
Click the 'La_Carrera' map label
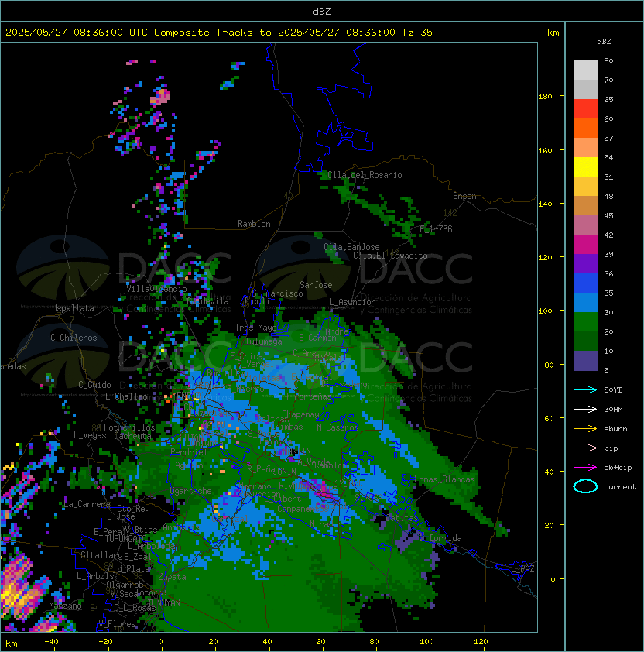click(x=87, y=504)
